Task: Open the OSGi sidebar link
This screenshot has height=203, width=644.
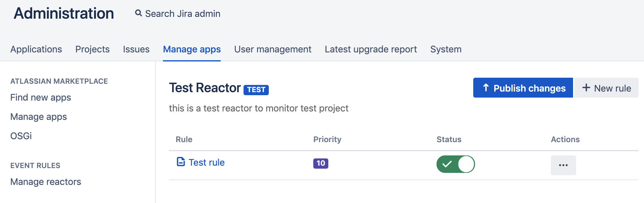Action: coord(21,136)
